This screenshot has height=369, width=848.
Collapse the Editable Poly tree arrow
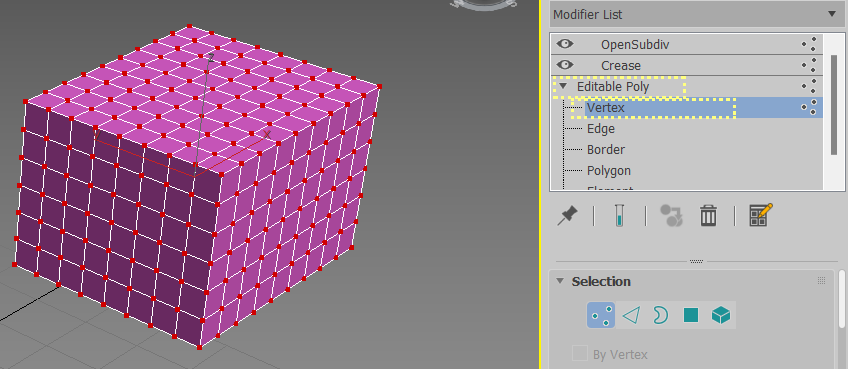coord(564,86)
